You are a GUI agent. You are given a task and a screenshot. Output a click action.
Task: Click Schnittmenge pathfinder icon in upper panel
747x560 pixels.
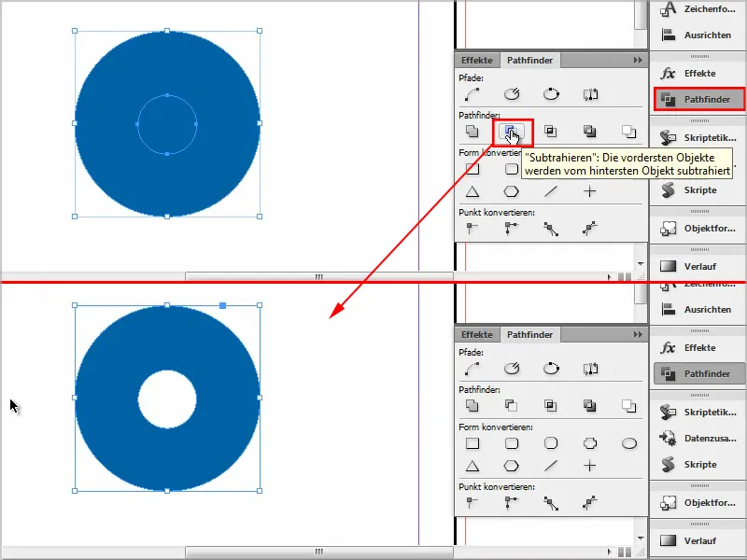pyautogui.click(x=551, y=132)
